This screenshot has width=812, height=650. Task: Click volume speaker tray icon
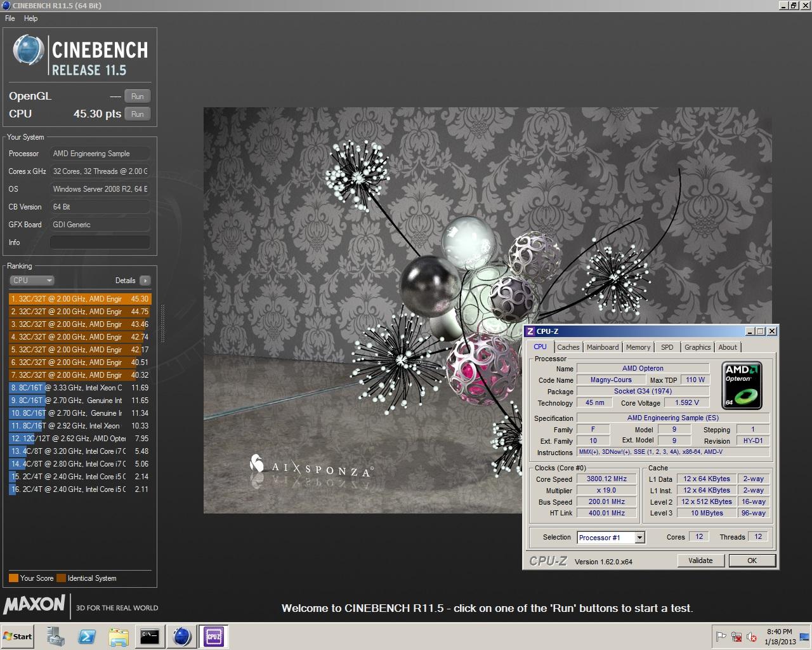[752, 637]
